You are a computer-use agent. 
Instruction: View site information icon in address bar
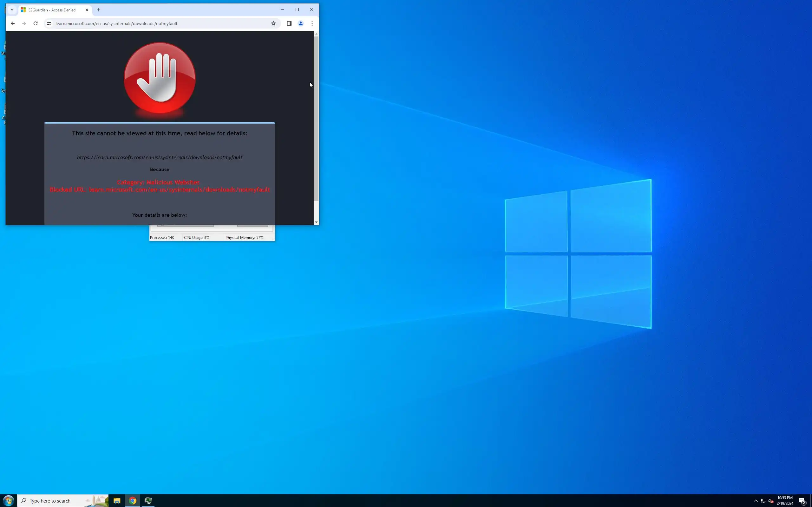(49, 23)
